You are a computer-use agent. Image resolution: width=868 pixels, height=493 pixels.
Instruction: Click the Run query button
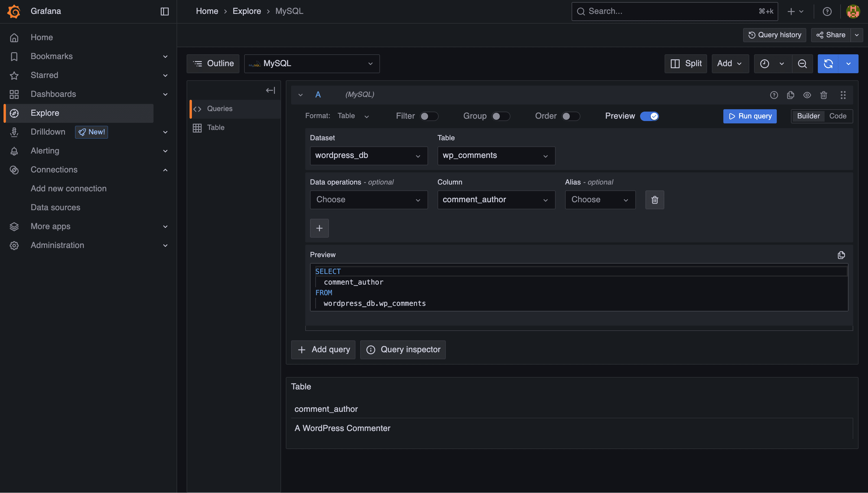[x=750, y=117]
